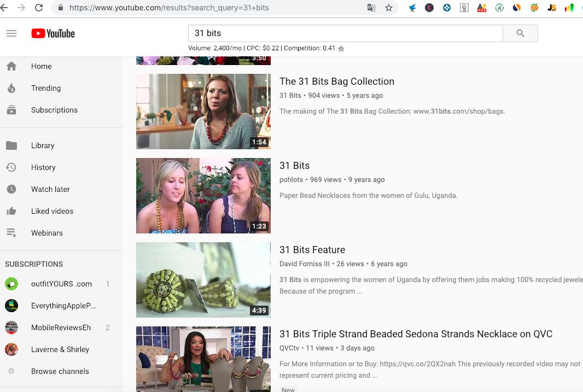Reload the YouTube search results page
Image resolution: width=583 pixels, height=392 pixels.
tap(39, 8)
